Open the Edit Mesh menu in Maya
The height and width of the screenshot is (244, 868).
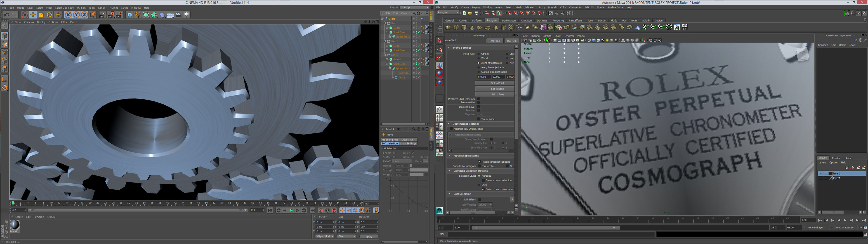[530, 7]
